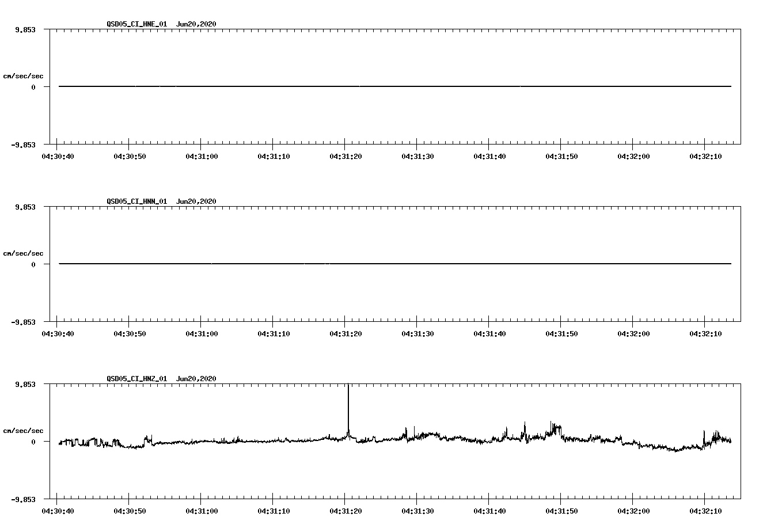Viewport: 782px width, 532px height.
Task: Click cm/sec/sec unit label of HNN plot
Action: (23, 253)
